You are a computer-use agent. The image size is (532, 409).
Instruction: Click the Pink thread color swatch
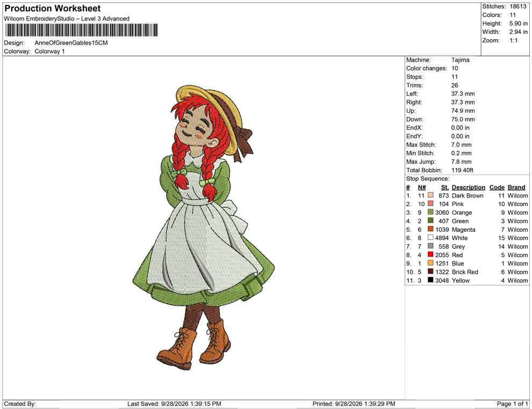[x=430, y=203]
